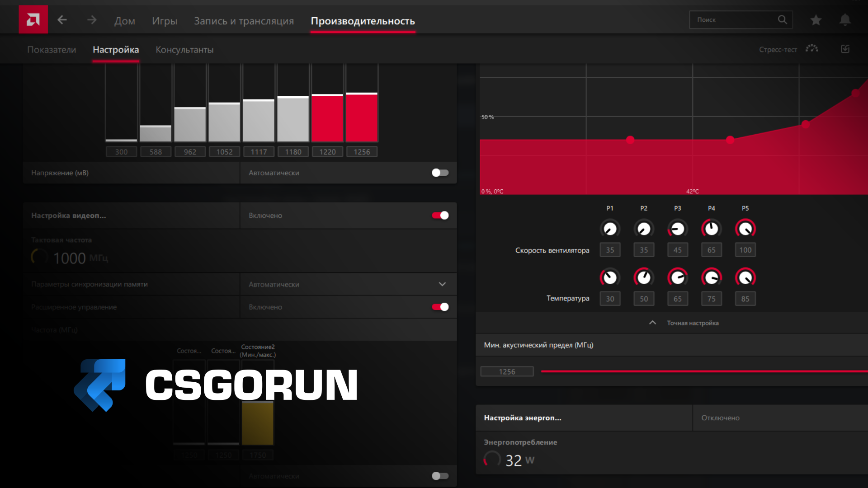
Task: Go forward with the right arrow
Action: click(92, 20)
